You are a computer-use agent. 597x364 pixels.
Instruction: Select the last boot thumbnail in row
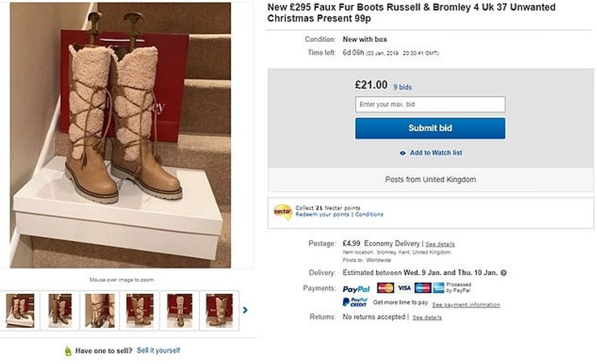pyautogui.click(x=219, y=310)
